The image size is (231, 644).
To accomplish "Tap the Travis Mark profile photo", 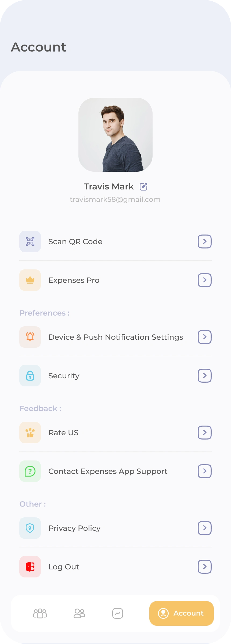I will (115, 135).
